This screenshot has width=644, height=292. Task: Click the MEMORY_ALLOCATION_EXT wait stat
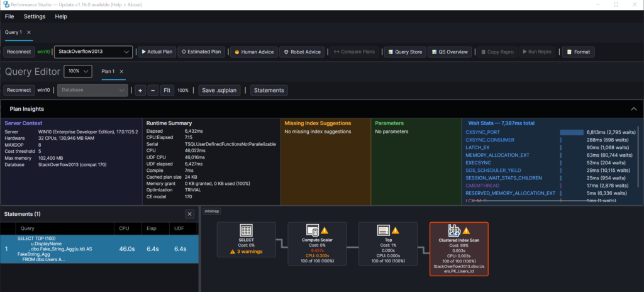497,155
